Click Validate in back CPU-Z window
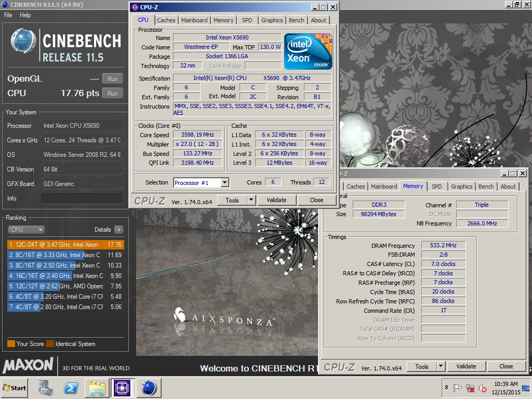The height and width of the screenshot is (399, 532). pos(466,366)
